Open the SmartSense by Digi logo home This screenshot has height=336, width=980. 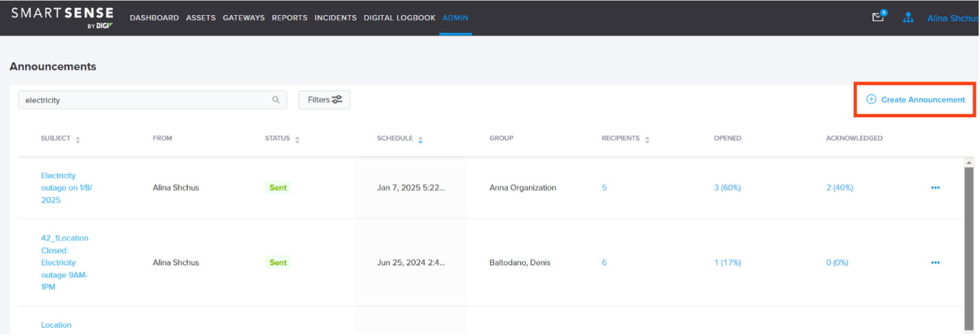pos(62,18)
